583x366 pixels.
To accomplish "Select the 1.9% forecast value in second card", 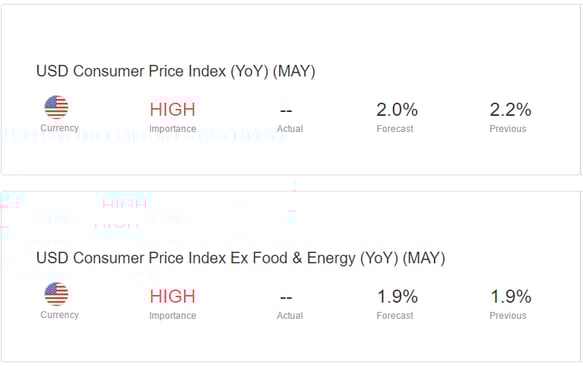I will coord(397,296).
